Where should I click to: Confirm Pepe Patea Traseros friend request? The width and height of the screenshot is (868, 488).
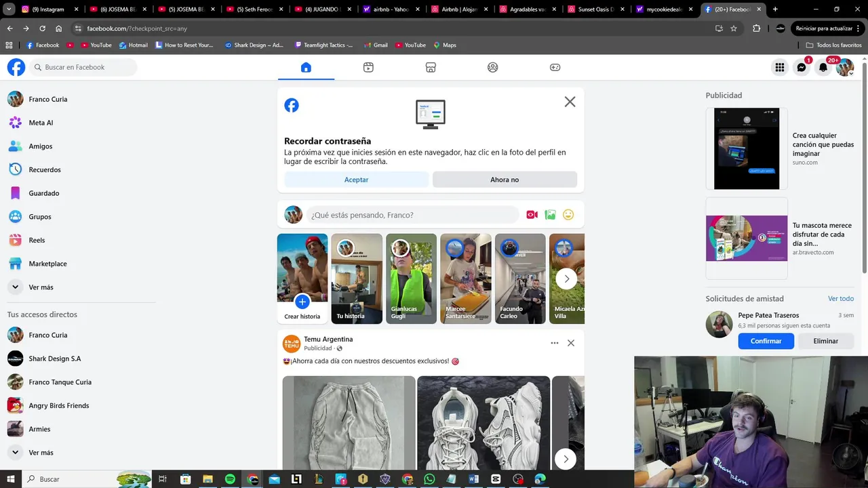(x=766, y=341)
